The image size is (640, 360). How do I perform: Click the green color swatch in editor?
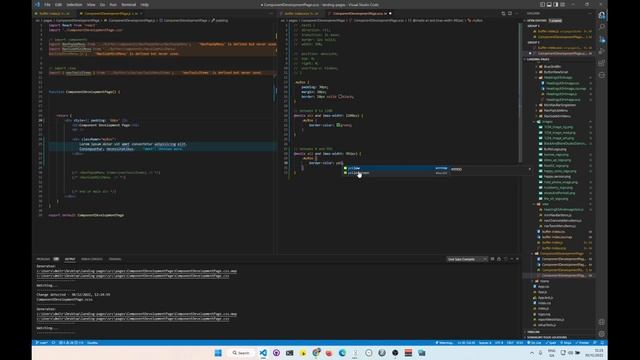pos(338,125)
